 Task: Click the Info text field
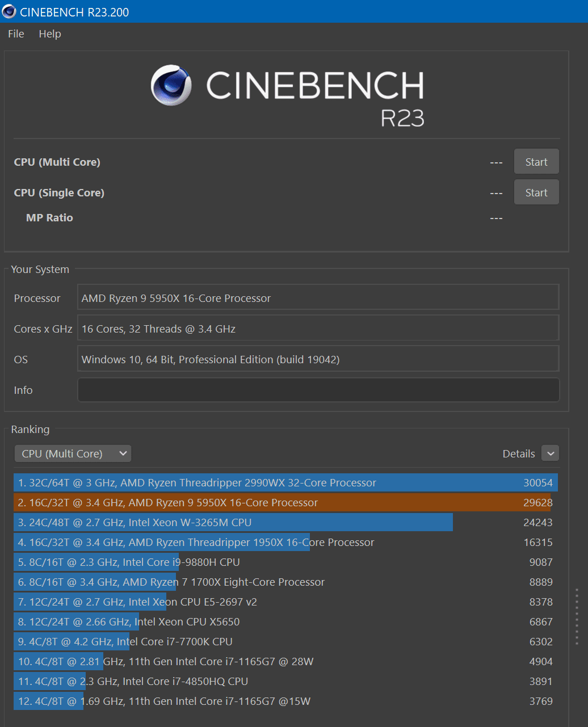click(x=318, y=390)
